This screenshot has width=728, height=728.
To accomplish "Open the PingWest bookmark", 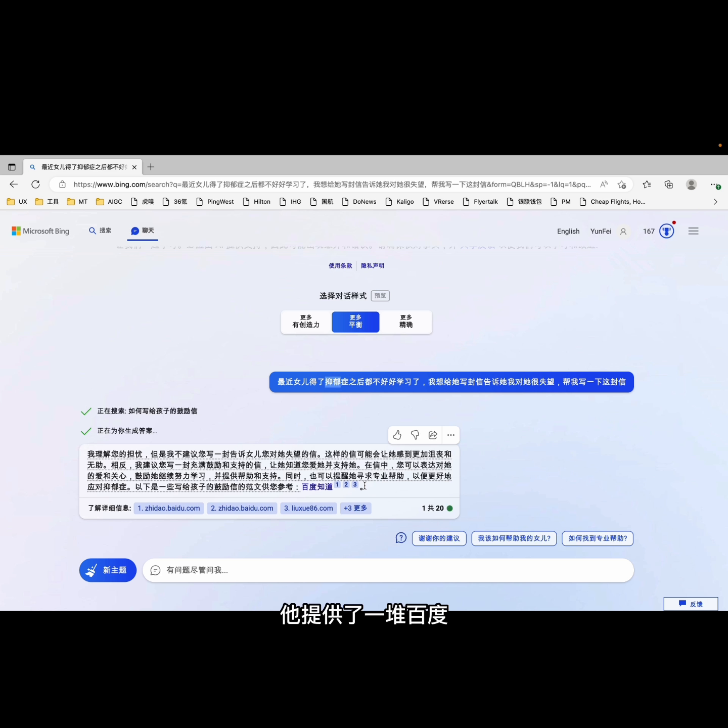I will coord(215,202).
